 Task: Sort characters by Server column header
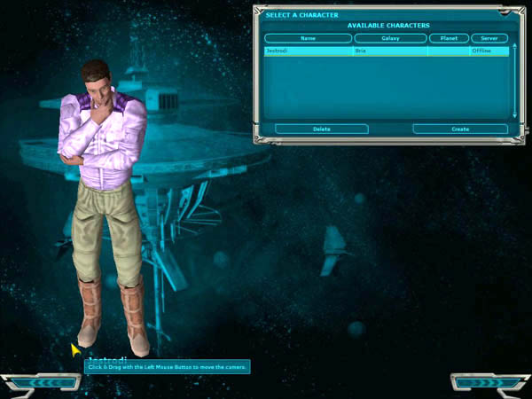click(489, 38)
